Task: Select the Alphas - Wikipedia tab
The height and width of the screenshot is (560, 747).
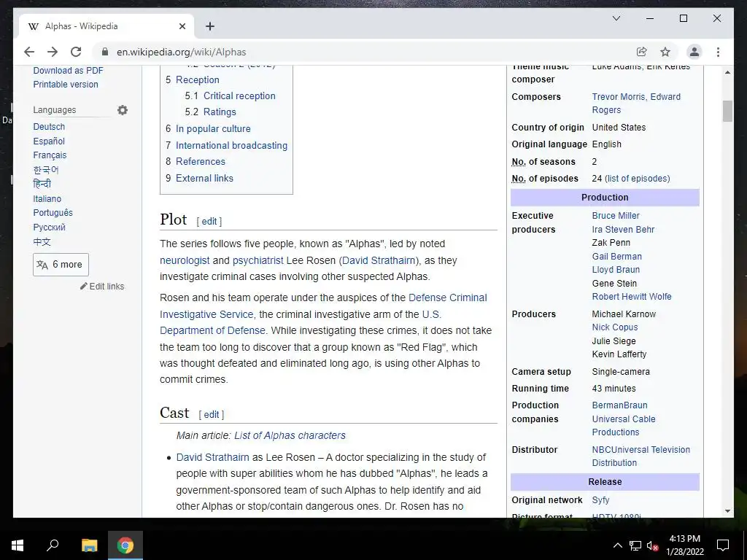Action: pos(107,26)
